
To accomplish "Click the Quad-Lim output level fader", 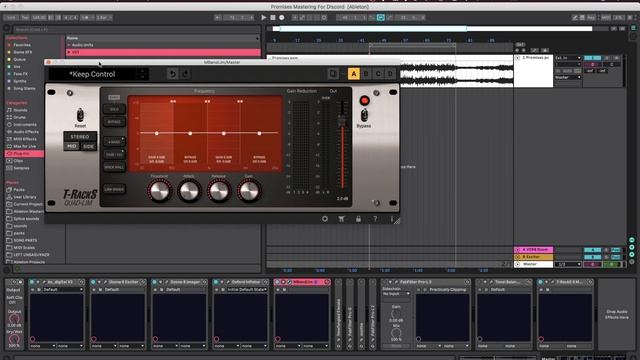I will 342,121.
